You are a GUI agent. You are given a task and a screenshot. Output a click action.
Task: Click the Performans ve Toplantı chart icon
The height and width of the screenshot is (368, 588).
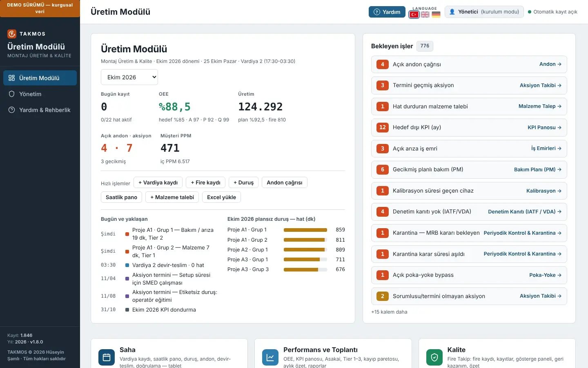pos(270,357)
